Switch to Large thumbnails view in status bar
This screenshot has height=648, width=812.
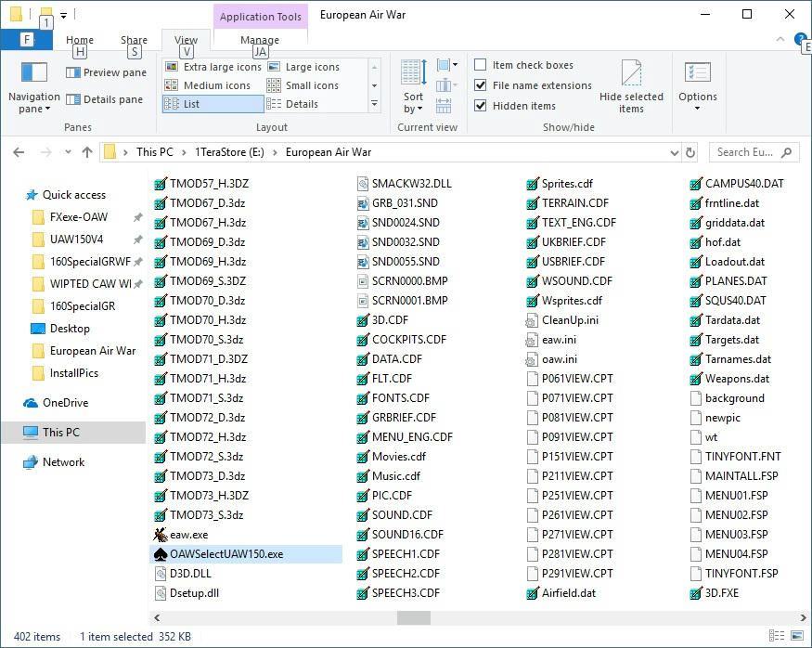pos(797,636)
